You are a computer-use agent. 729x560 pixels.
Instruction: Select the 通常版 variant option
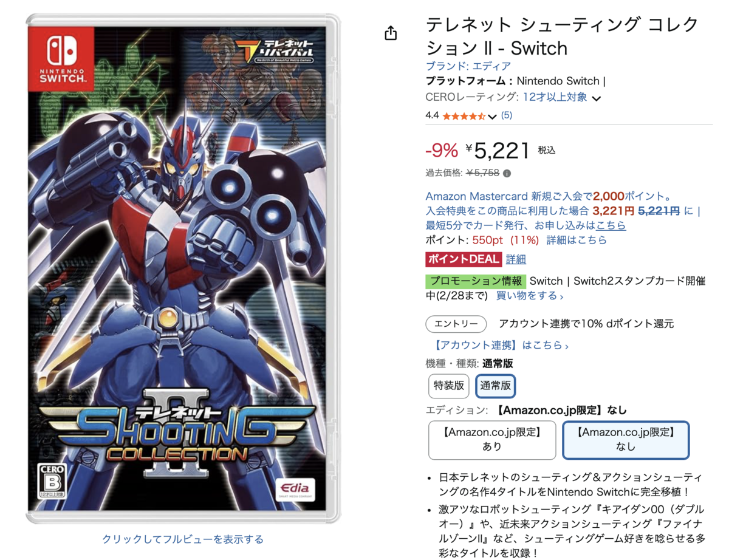[496, 385]
